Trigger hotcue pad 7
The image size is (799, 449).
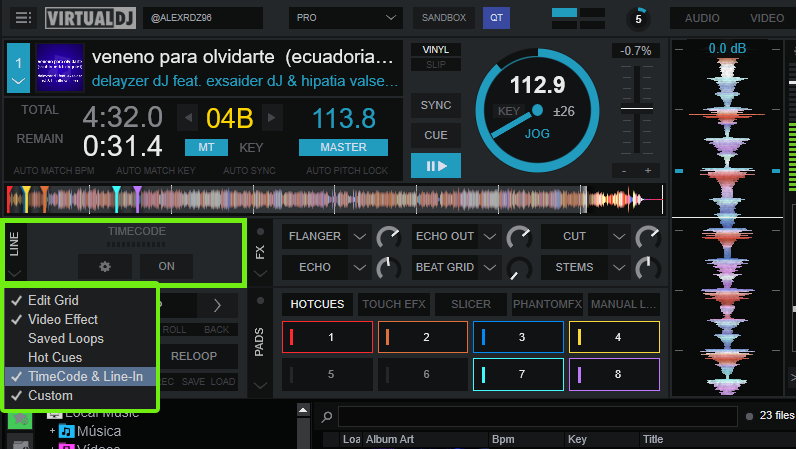(x=518, y=375)
